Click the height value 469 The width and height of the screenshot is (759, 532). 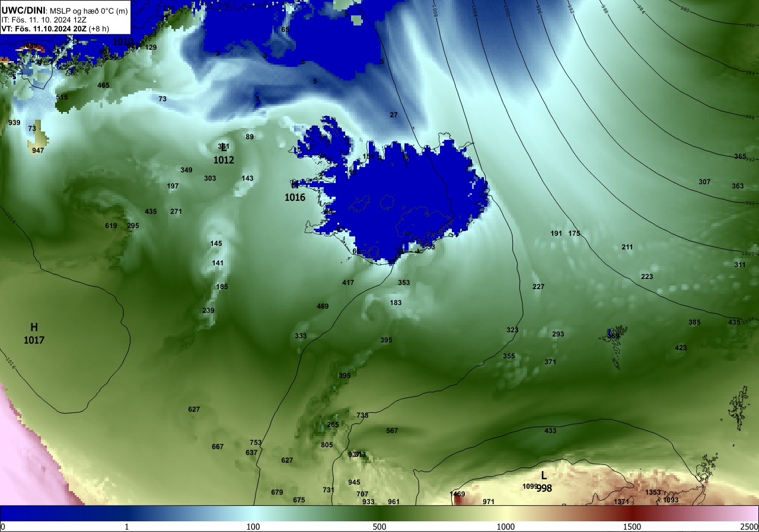323,306
